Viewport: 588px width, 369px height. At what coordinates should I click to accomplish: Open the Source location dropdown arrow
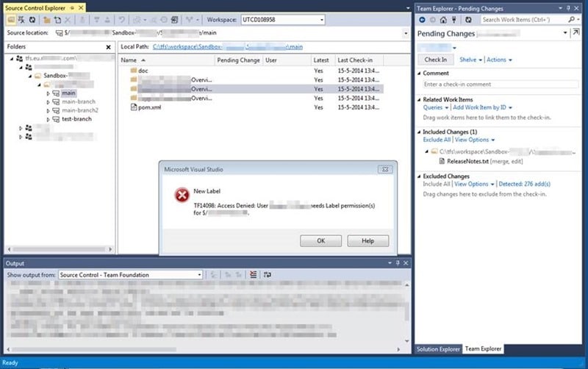pos(406,33)
